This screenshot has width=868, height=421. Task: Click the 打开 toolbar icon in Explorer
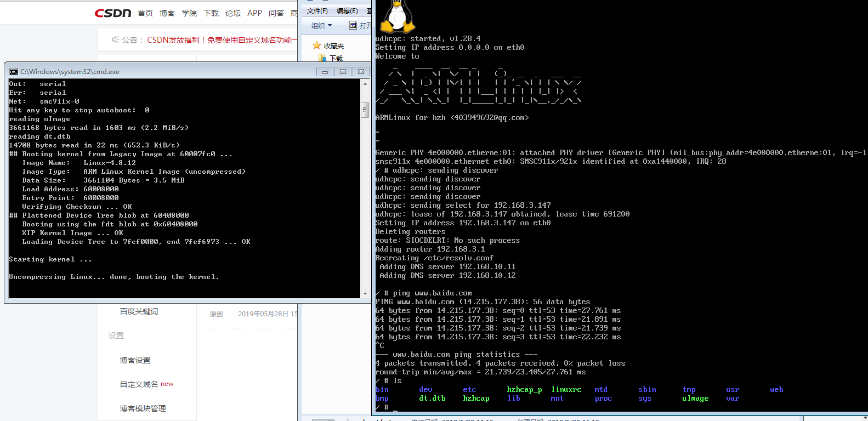tap(354, 25)
